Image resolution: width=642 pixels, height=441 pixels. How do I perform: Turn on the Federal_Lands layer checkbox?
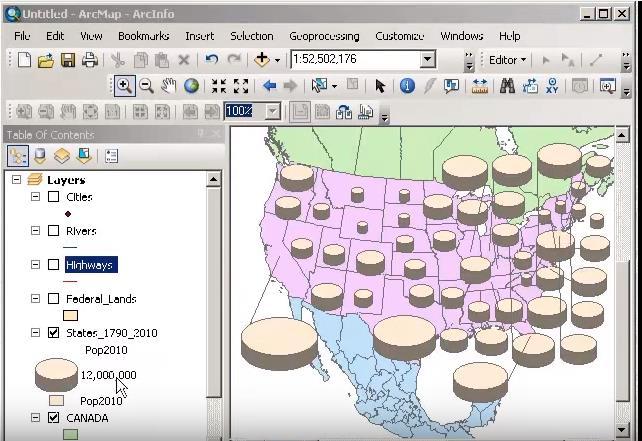tap(54, 299)
